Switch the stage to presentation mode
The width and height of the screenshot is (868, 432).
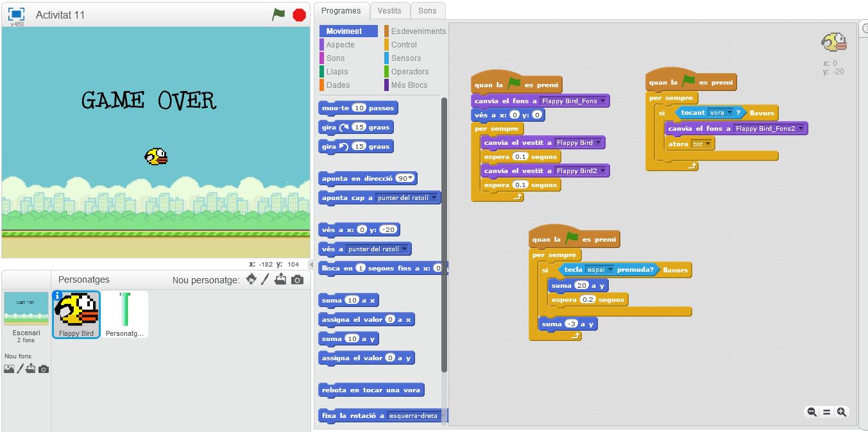pyautogui.click(x=17, y=14)
